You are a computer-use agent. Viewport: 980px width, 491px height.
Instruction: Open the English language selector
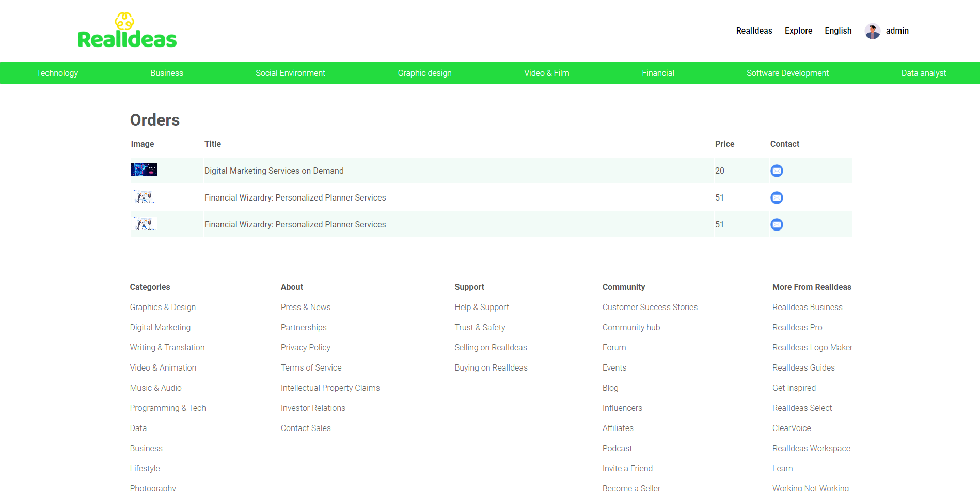point(838,31)
